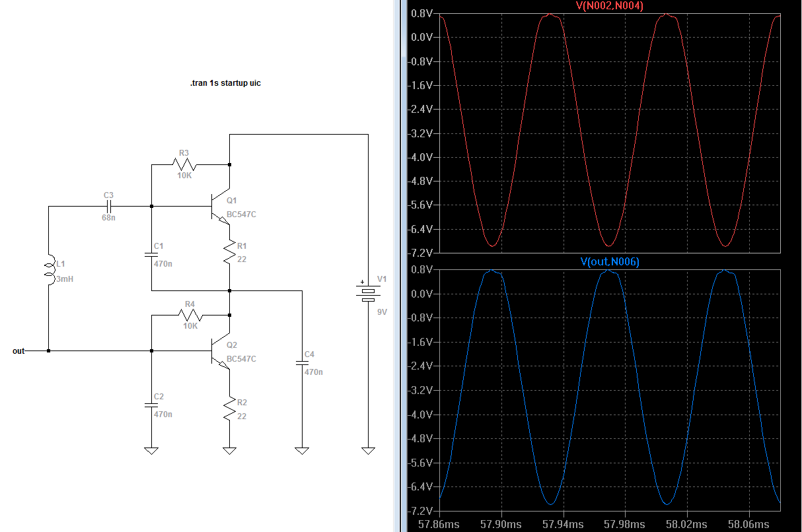Viewport: 802px width, 532px height.
Task: Click the 0.0V label in red trace pane
Action: [x=422, y=38]
